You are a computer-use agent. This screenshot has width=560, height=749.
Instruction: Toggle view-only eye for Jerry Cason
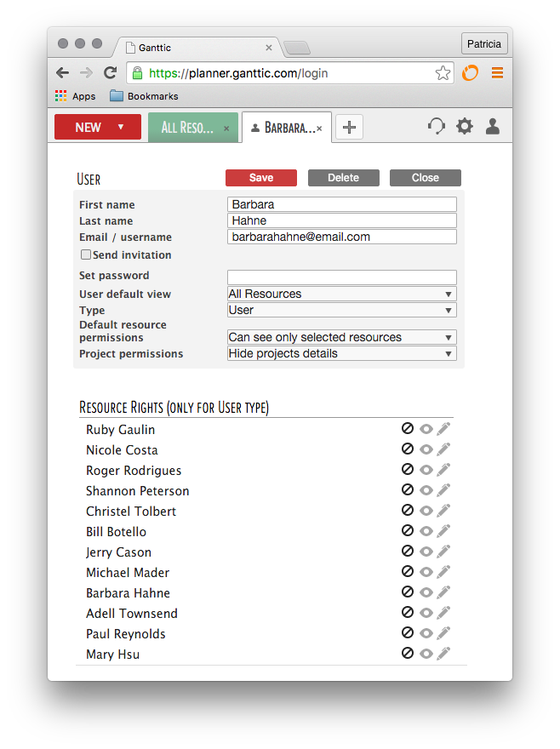[426, 552]
